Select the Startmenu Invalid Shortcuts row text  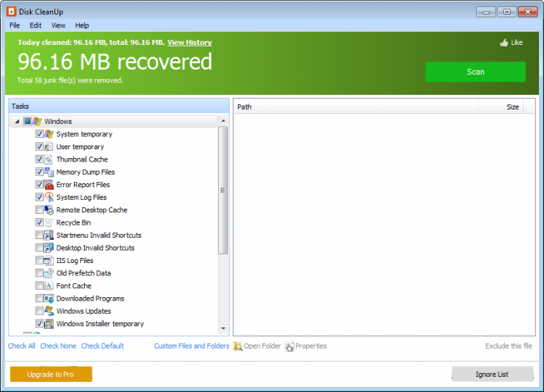pyautogui.click(x=99, y=235)
